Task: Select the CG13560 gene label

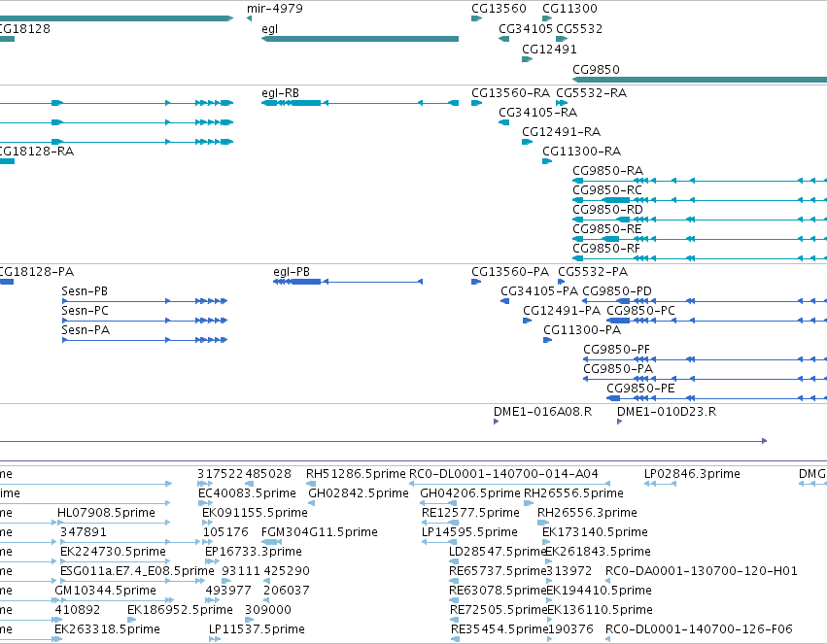Action: 499,9
